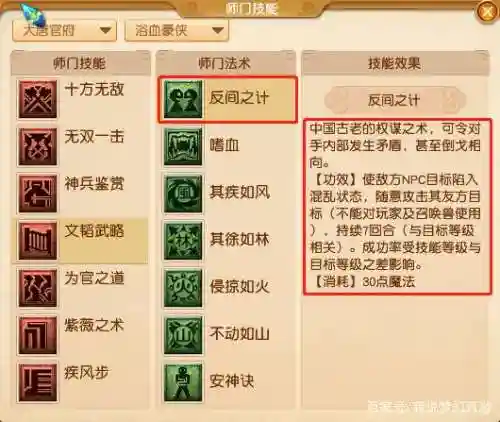Click the 安神诀 spell icon
Viewport: 500px width, 422px height.
tap(183, 383)
